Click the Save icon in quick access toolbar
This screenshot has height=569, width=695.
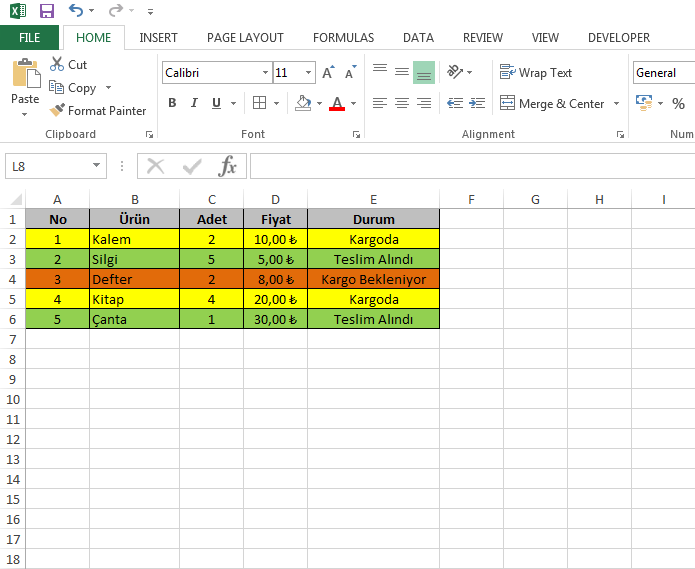coord(46,11)
